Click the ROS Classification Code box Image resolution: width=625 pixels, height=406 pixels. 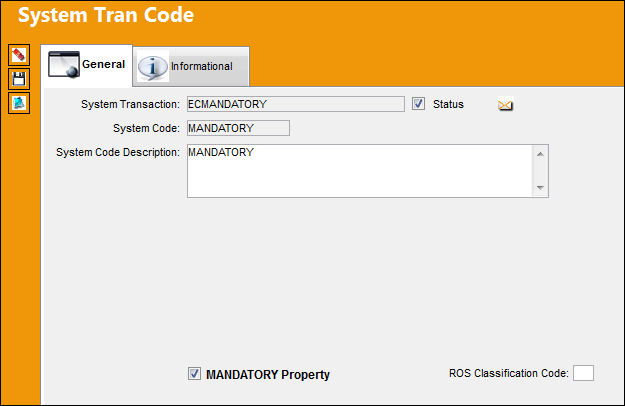(584, 373)
